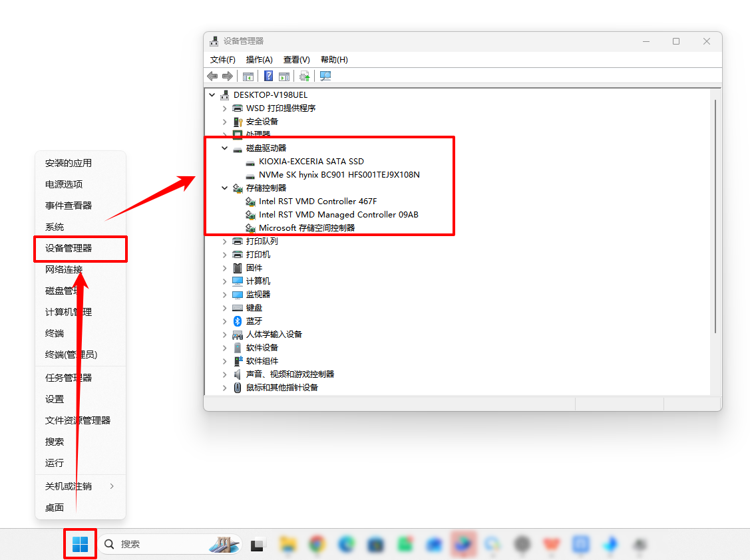Click the 磁盘驱动器 disk category icon

click(237, 149)
